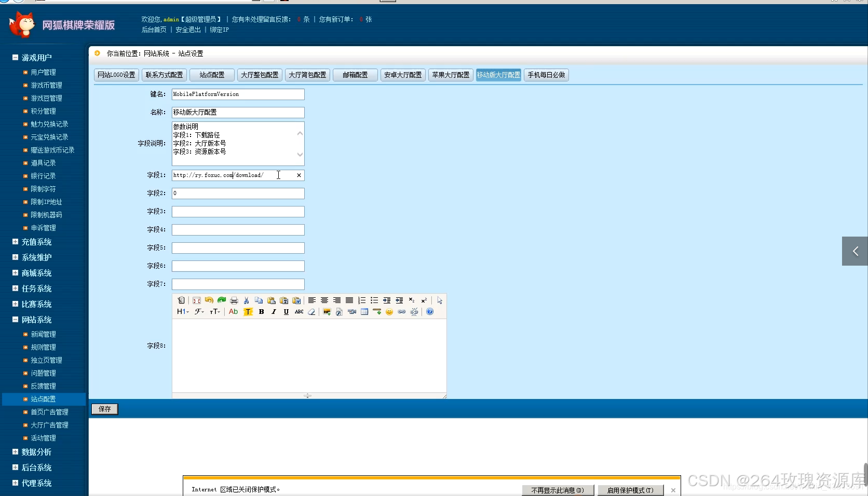Screen dimensions: 868x496
Task: Toggle italic formatting in editor
Action: 274,312
